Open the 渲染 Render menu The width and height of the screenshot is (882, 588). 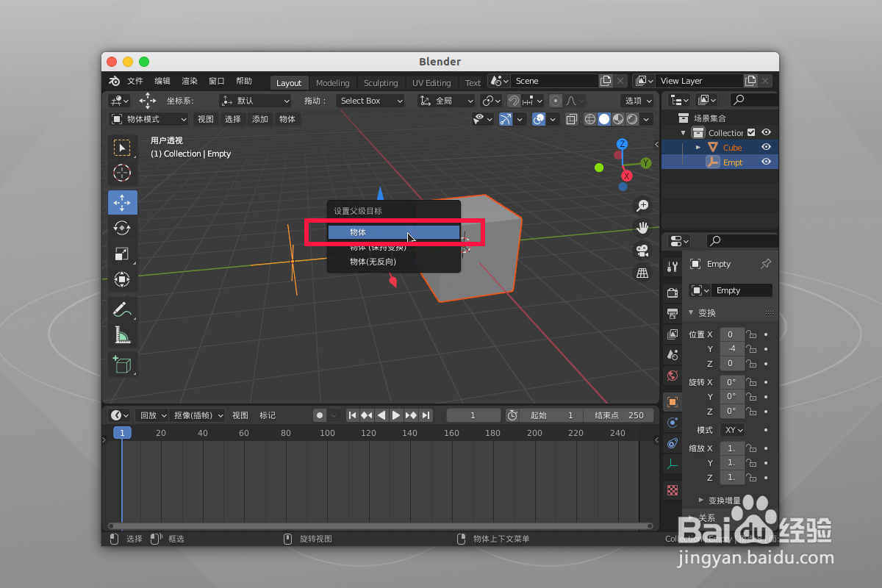190,81
